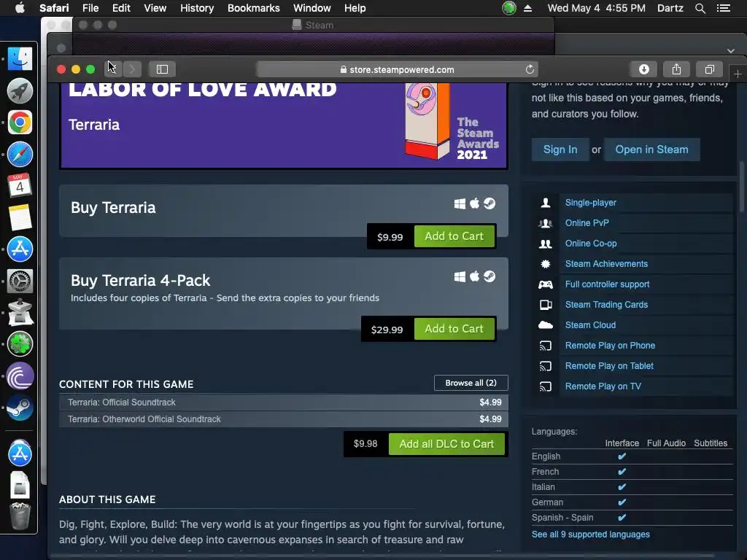Add Terraria $9.99 to cart

tap(454, 236)
